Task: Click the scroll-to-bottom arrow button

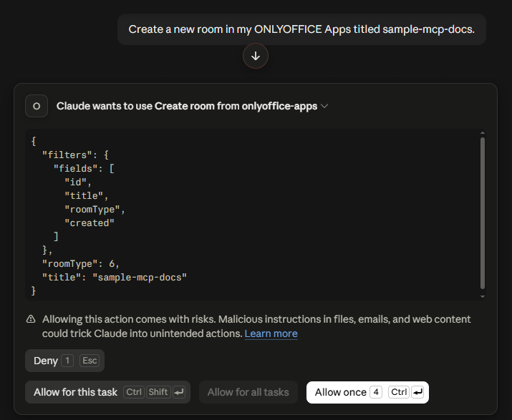Action: tap(256, 56)
